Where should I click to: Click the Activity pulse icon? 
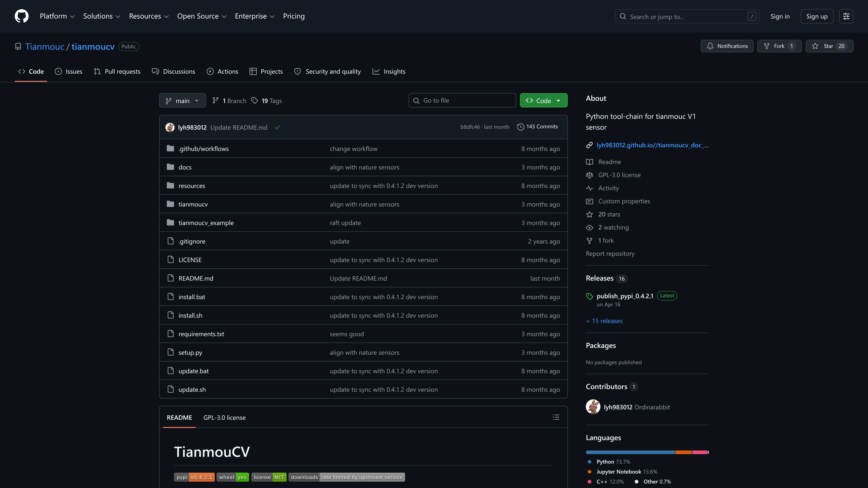click(589, 188)
